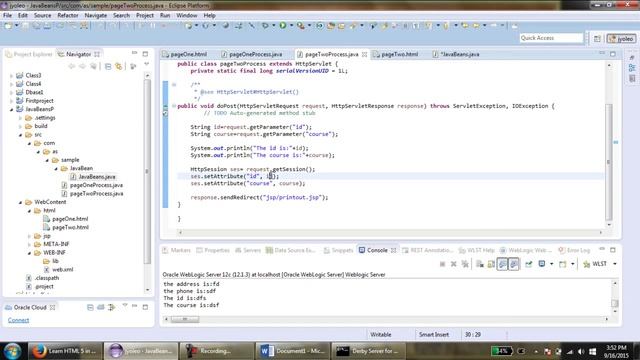
Task: Click Remove All Terminated Launches icon
Action: click(x=465, y=264)
